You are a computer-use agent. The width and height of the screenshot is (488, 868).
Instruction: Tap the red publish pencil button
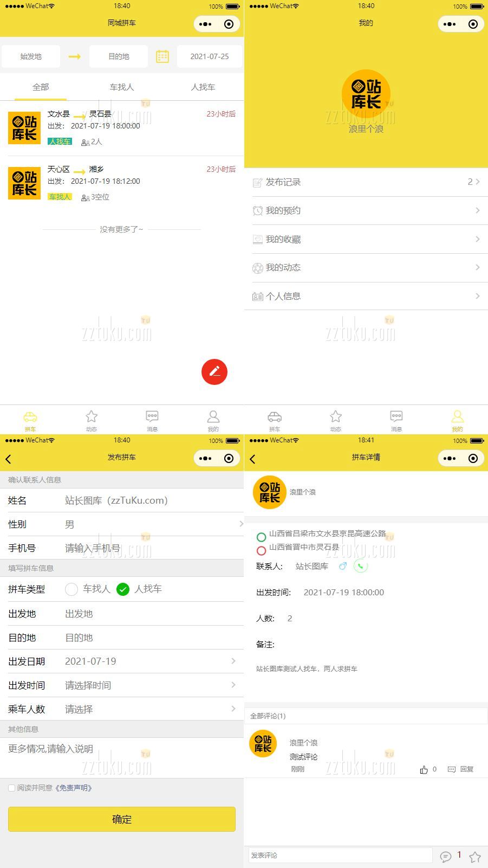[x=214, y=372]
